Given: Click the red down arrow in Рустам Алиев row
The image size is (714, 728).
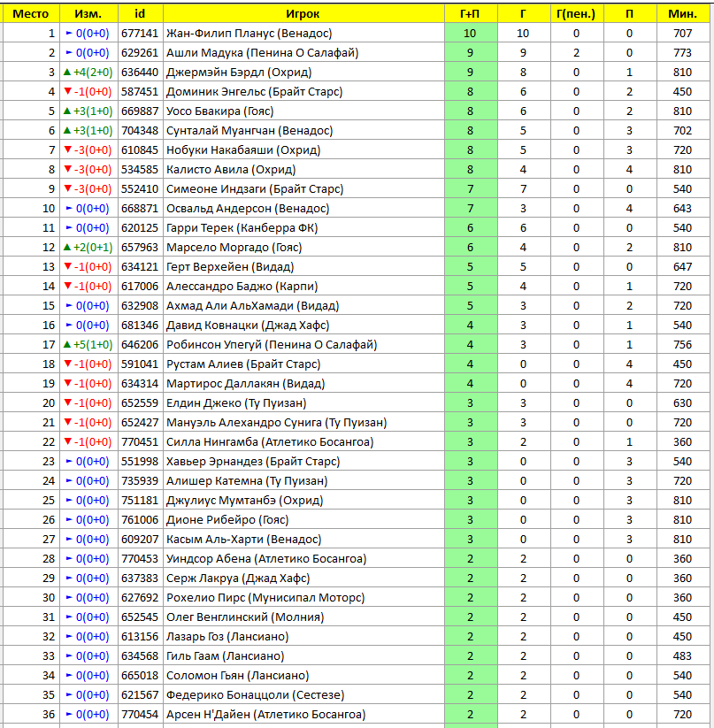Looking at the screenshot, I should [x=68, y=364].
